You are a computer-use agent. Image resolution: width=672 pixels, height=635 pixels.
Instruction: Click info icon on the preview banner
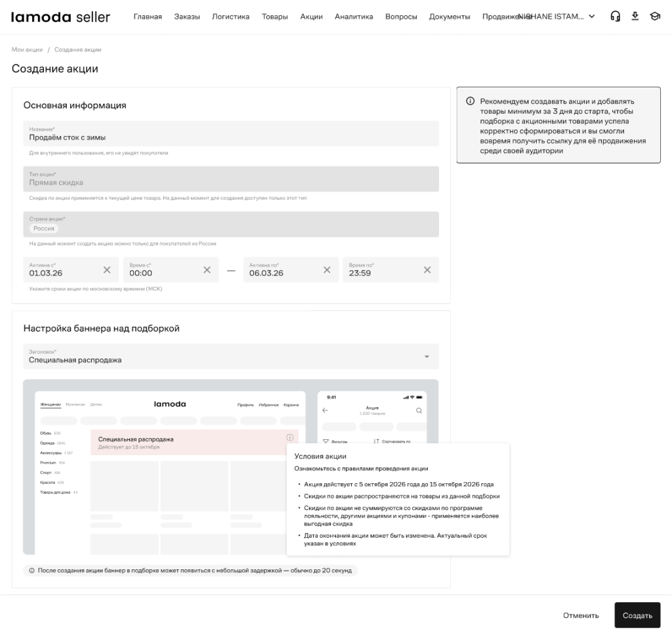pos(289,437)
